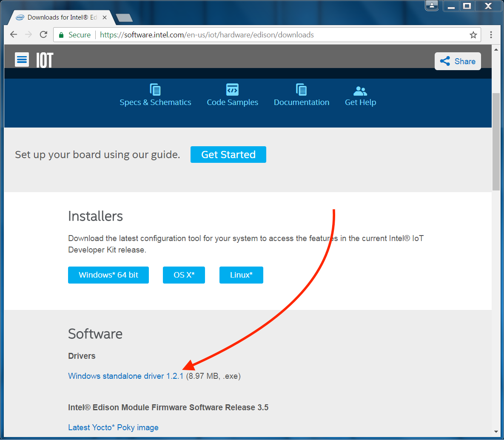Download the OS X installer
504x440 pixels.
(x=184, y=275)
